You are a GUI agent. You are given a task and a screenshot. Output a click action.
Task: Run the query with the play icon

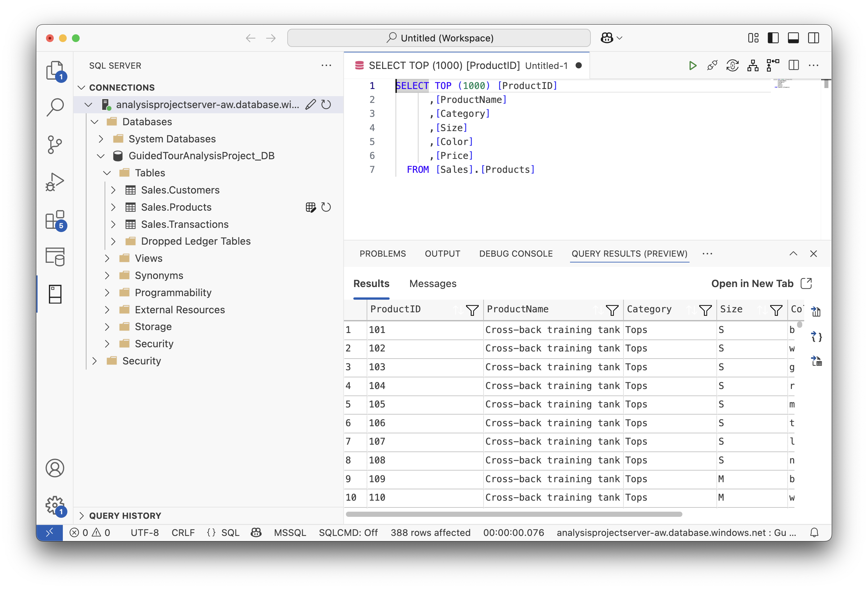point(692,66)
